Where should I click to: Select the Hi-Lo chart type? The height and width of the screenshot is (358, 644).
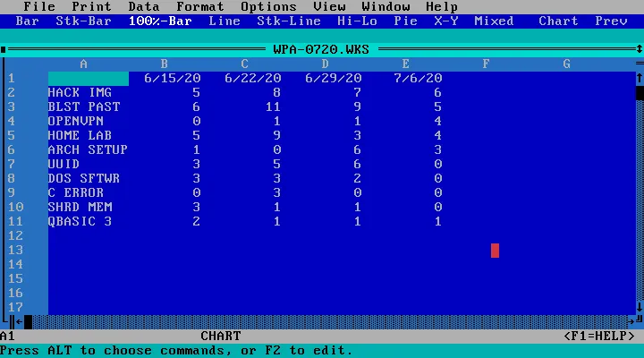pyautogui.click(x=357, y=21)
